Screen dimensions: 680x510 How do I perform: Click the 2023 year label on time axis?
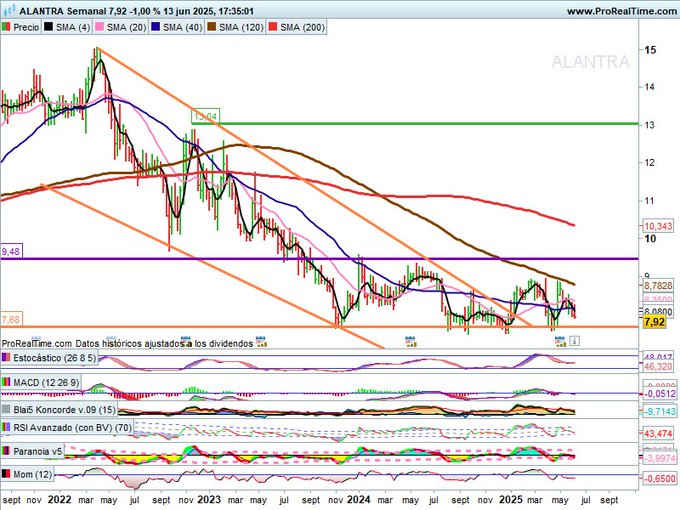pyautogui.click(x=209, y=500)
